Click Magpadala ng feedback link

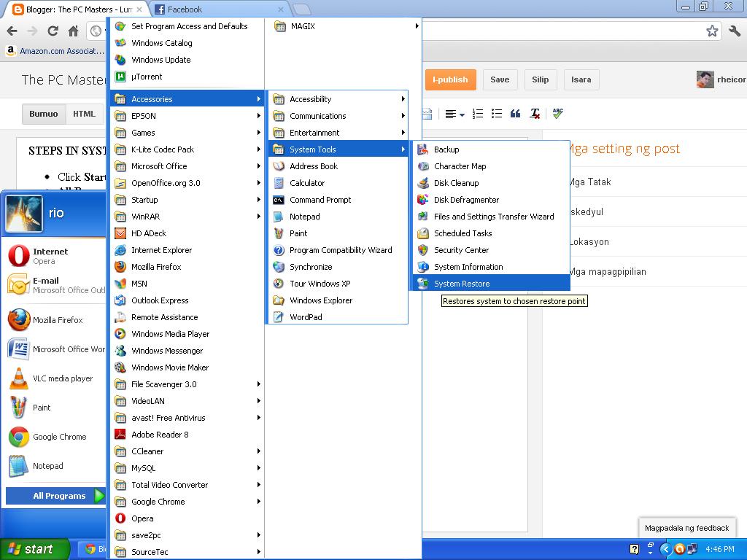[686, 528]
